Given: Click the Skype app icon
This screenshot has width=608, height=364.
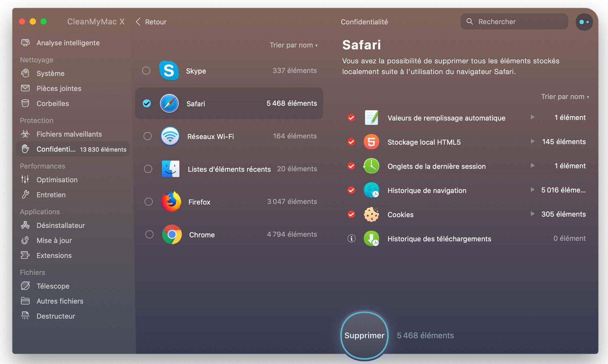Looking at the screenshot, I should tap(169, 71).
